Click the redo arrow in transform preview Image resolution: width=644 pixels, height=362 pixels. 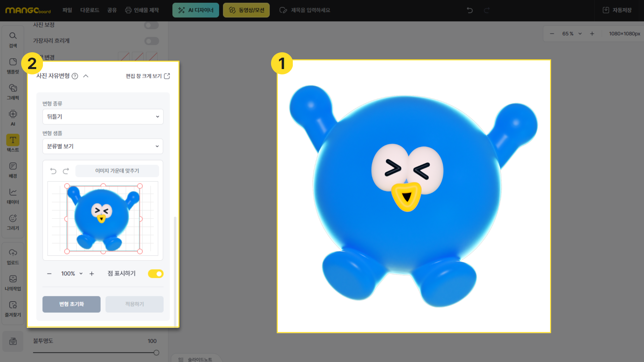point(66,171)
